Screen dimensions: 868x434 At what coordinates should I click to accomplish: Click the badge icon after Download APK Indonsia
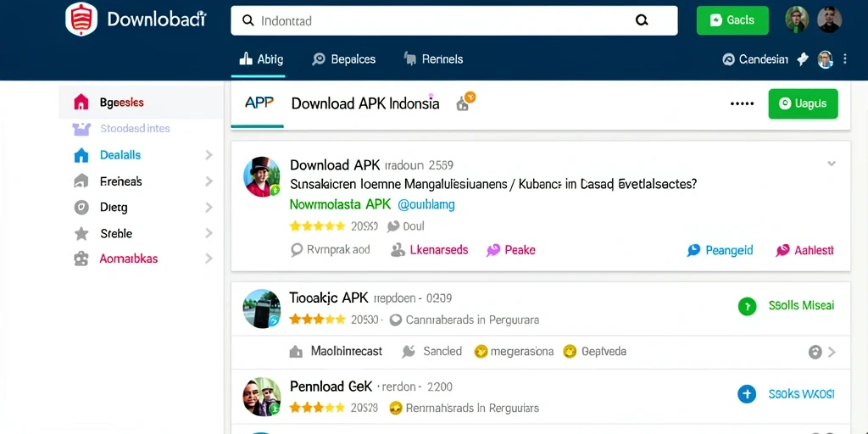(x=465, y=102)
